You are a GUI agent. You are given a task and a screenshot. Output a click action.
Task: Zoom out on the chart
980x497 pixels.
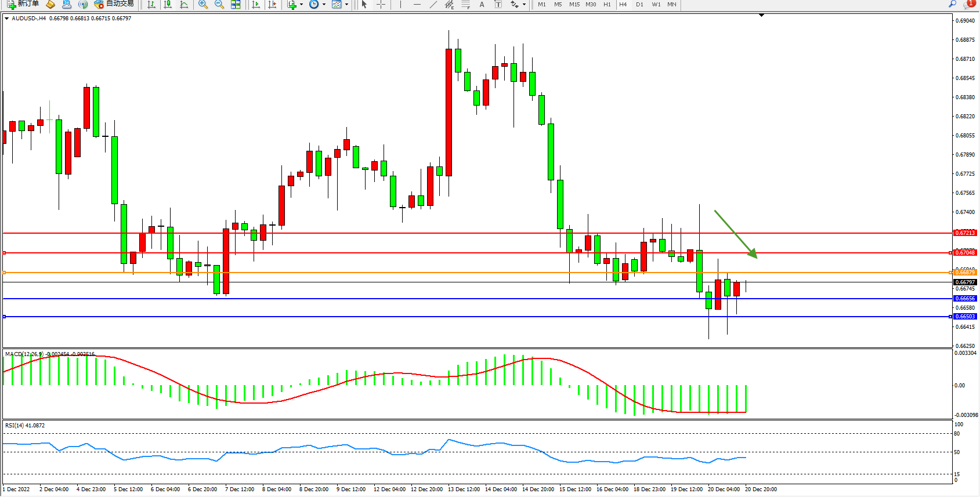point(219,5)
